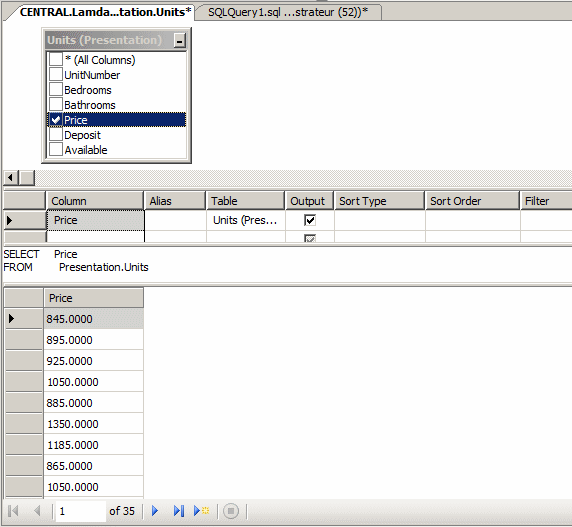
Task: Click Alias cell for Price row
Action: tap(175, 220)
